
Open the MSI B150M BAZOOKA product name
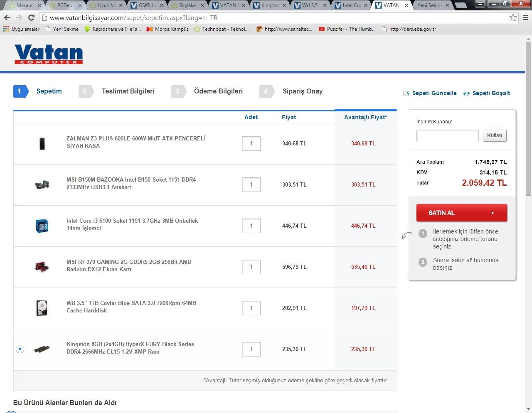coord(131,183)
